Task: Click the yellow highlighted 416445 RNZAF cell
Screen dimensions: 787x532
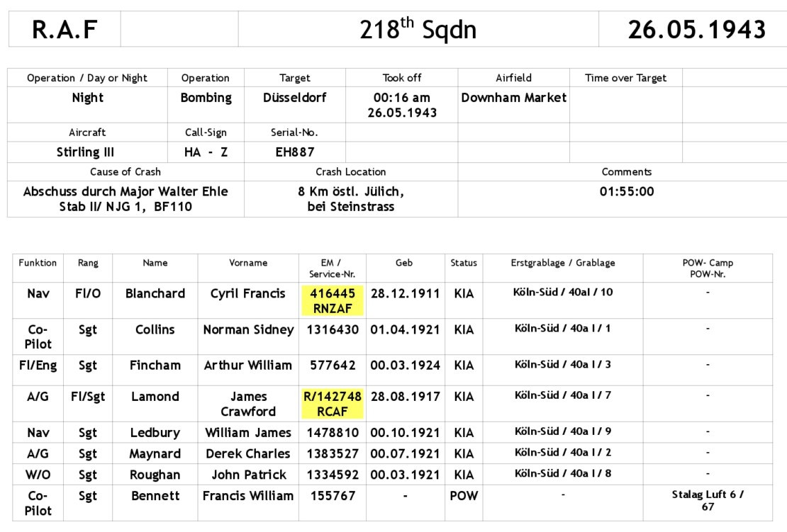Action: coord(333,300)
